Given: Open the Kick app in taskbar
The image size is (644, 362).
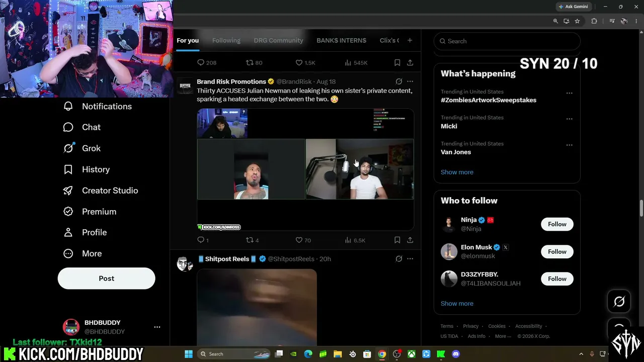Looking at the screenshot, I should (441, 354).
